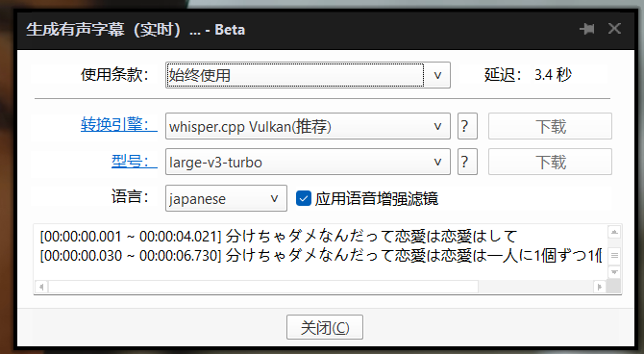
Task: Open the 转换引擎 link
Action: click(118, 124)
